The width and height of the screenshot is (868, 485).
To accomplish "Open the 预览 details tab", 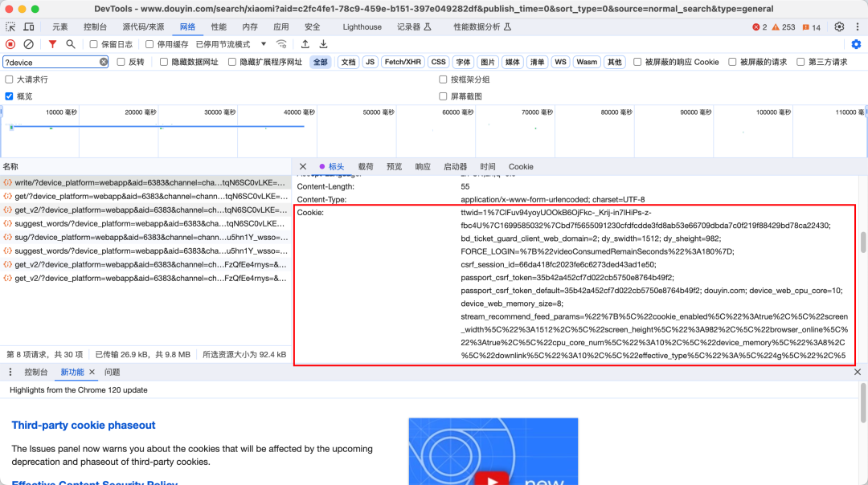I will (394, 166).
